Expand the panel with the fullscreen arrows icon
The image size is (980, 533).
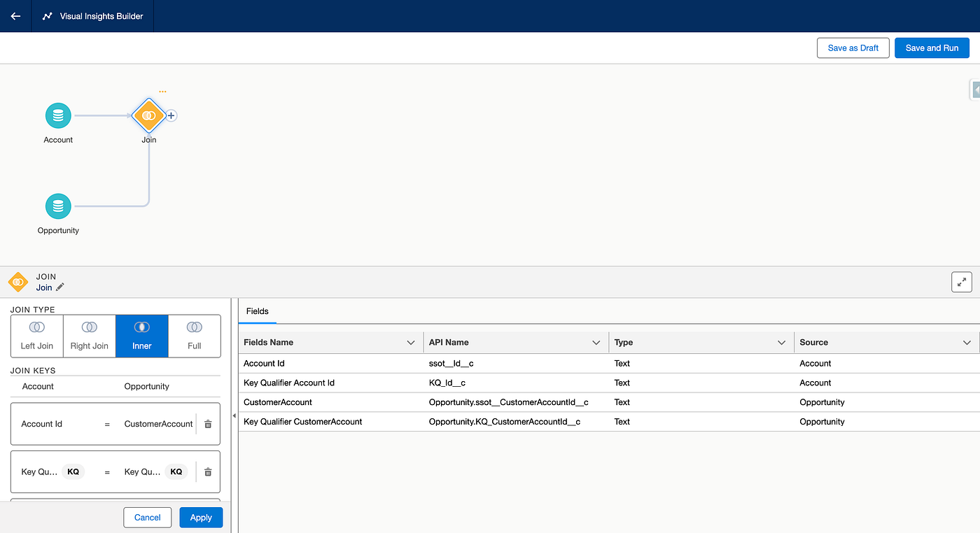pyautogui.click(x=962, y=282)
